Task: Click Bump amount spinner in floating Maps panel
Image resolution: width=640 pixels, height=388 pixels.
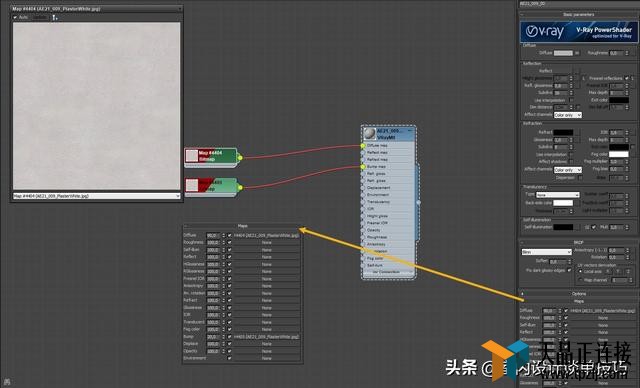Action: tap(224, 337)
